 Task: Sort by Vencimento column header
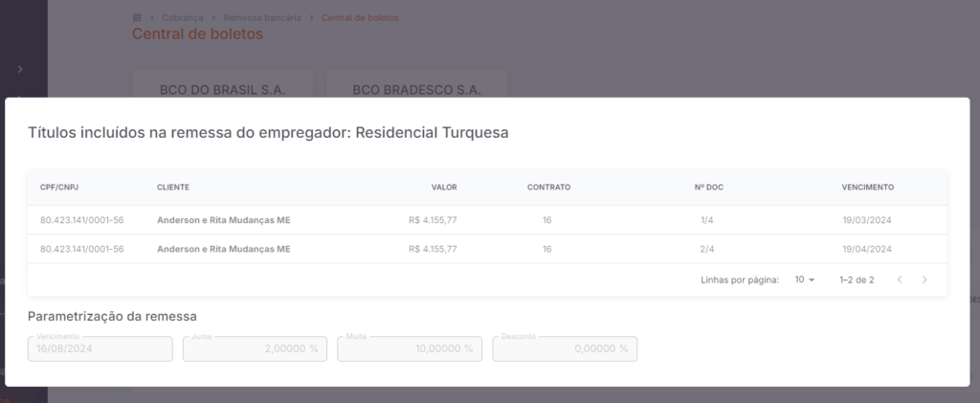pos(867,188)
